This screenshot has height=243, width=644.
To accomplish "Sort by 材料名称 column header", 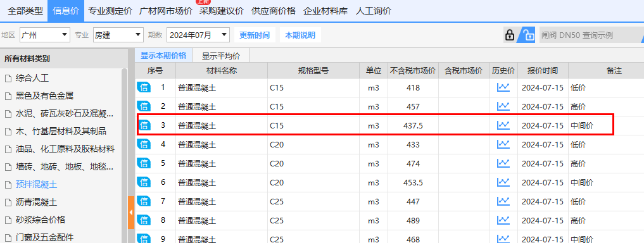I will click(222, 71).
